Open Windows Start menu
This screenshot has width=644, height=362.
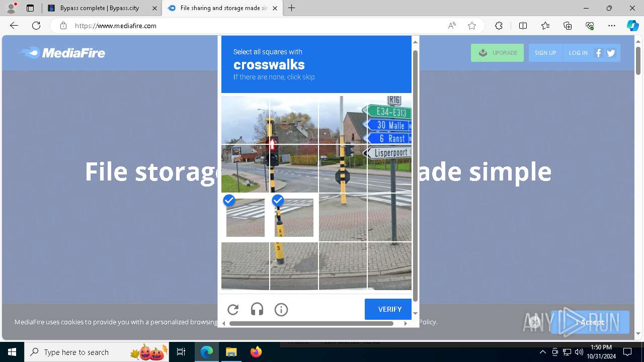pyautogui.click(x=12, y=352)
